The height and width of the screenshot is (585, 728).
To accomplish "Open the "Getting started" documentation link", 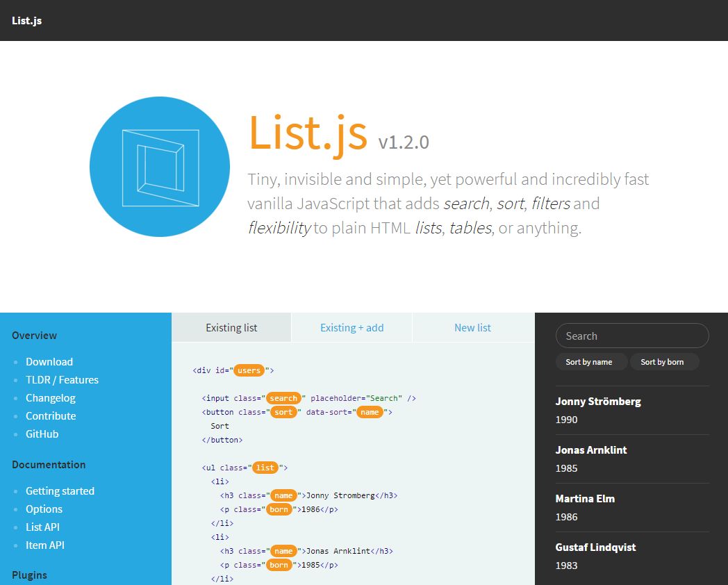I will (60, 491).
